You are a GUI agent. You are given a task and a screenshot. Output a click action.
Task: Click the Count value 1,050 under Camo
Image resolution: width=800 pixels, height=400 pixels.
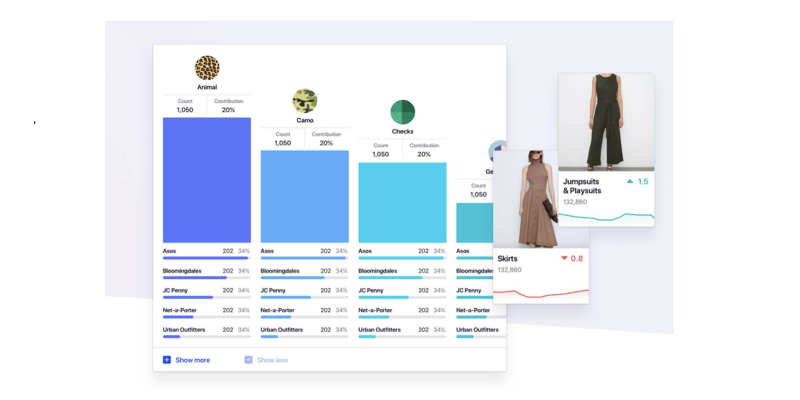[x=283, y=143]
